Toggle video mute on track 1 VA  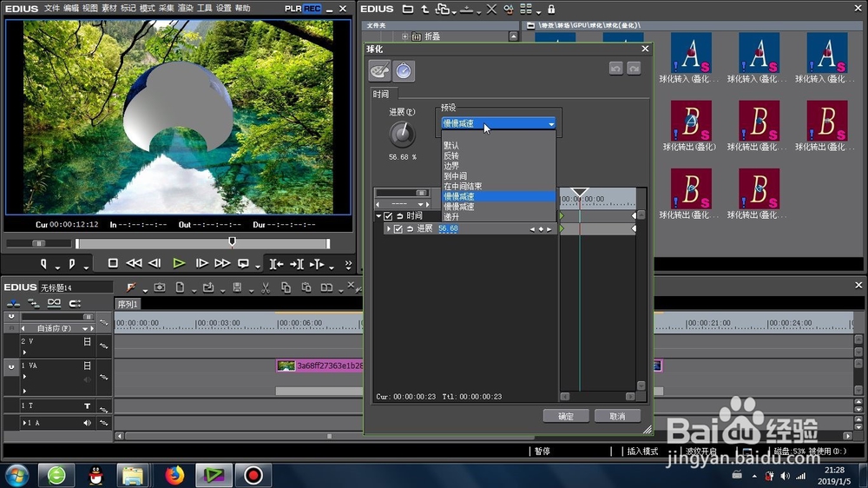click(x=87, y=366)
